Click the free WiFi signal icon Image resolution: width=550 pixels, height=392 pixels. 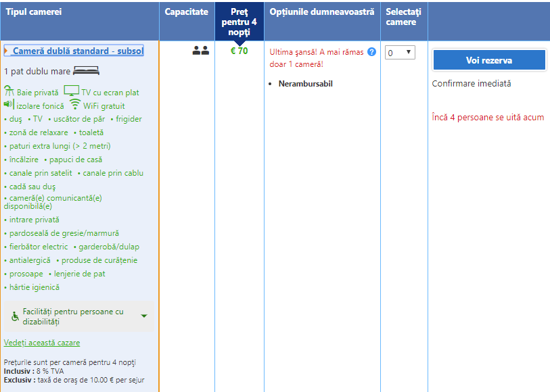coord(74,105)
